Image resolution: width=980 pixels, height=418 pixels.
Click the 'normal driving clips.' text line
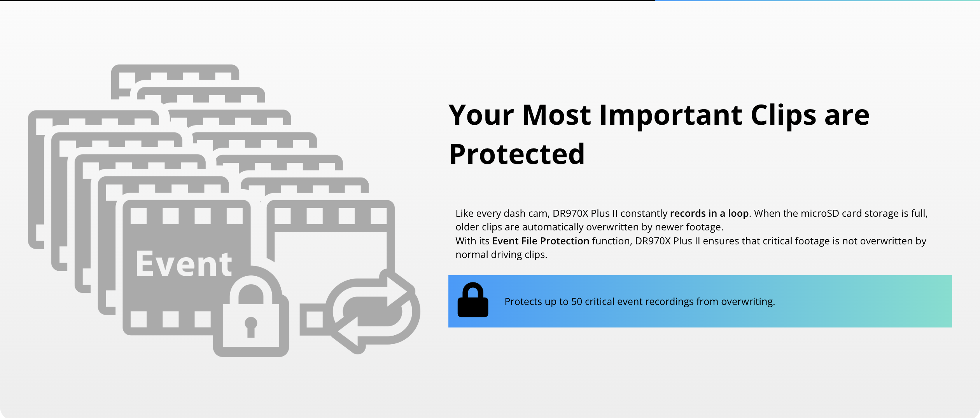tap(501, 254)
